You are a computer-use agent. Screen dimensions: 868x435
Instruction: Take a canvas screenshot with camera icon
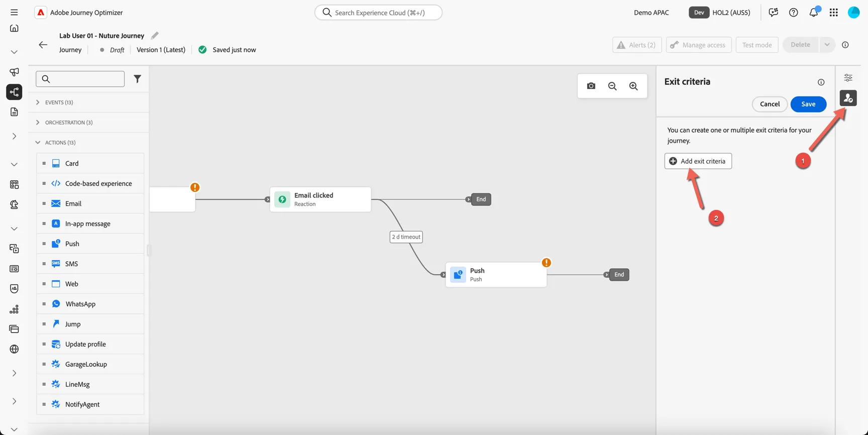coord(591,86)
